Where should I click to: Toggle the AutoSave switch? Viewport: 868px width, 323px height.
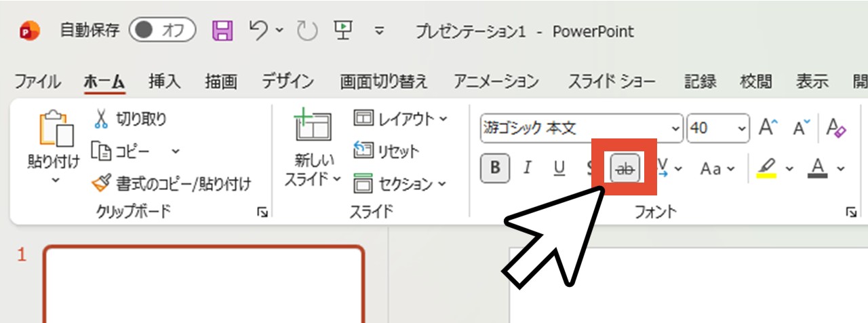(x=163, y=30)
